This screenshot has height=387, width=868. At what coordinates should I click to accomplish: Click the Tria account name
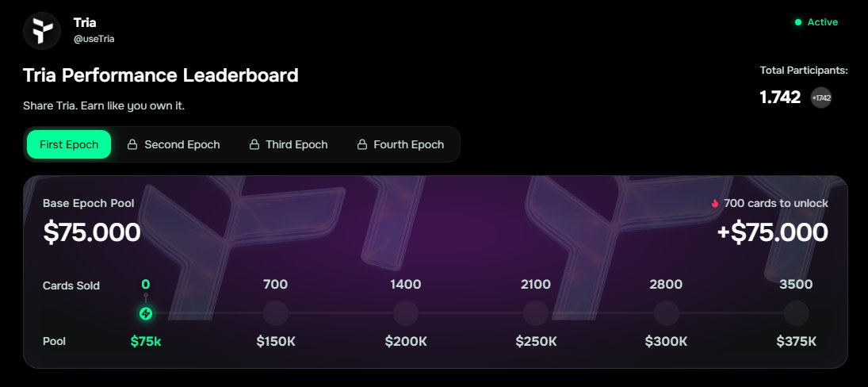click(85, 23)
